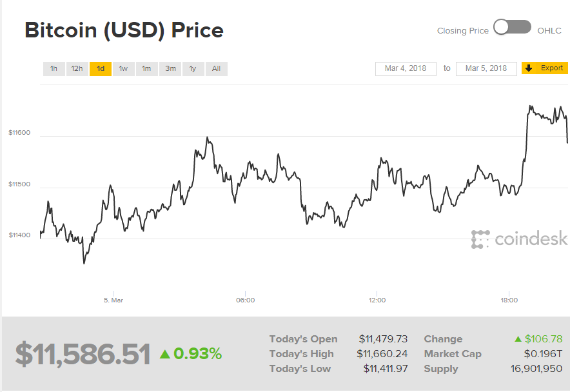Screen dimensions: 570x392
Task: Switch chart to 1w range
Action: pyautogui.click(x=124, y=68)
